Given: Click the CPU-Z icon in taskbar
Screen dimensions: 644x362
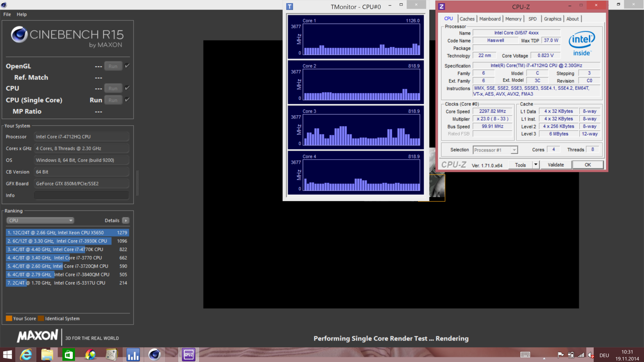Looking at the screenshot, I should click(189, 355).
